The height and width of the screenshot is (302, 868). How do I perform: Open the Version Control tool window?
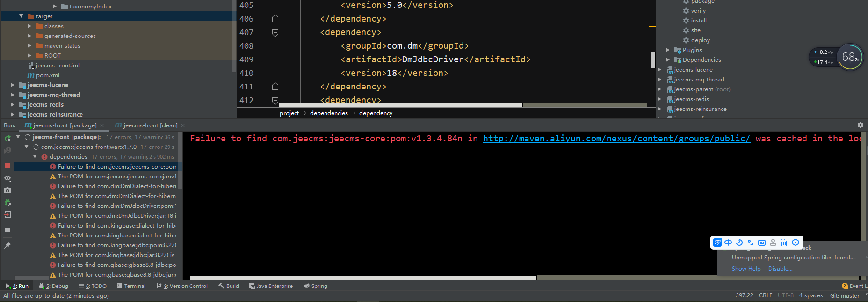[182, 286]
